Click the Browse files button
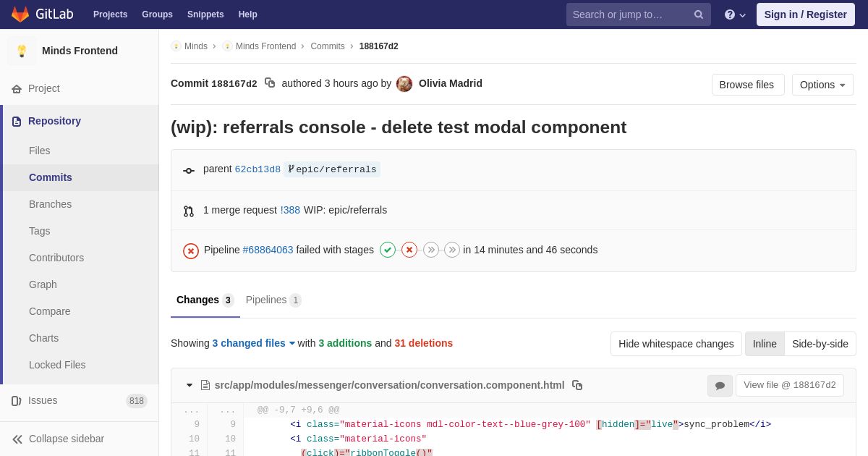This screenshot has height=456, width=868. [748, 85]
